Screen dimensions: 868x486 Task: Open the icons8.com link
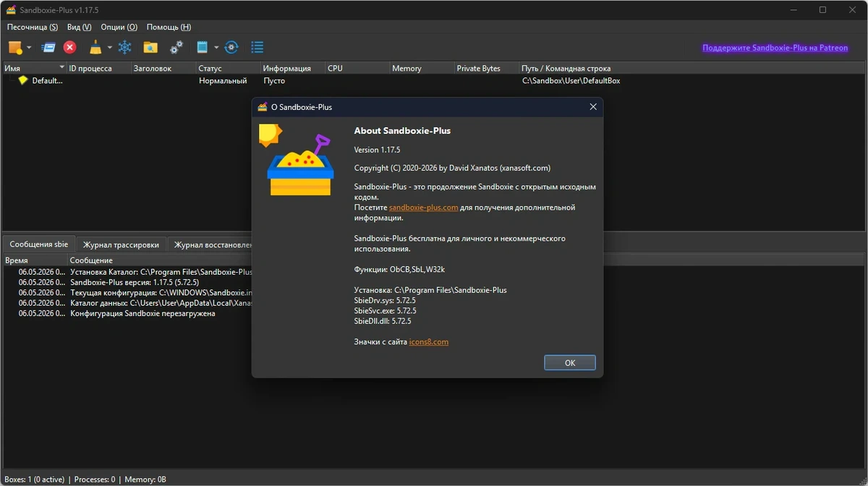(429, 342)
